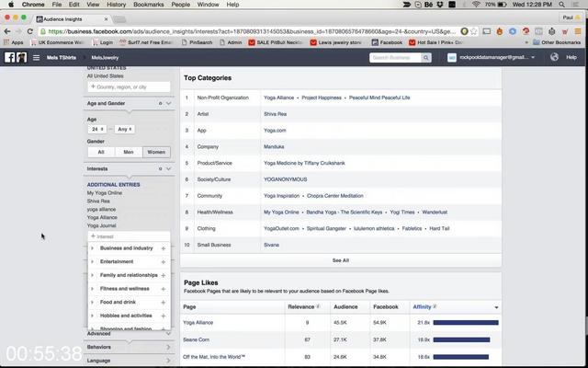The width and height of the screenshot is (588, 368).
Task: Expand the Entertainment category arrow
Action: (92, 261)
